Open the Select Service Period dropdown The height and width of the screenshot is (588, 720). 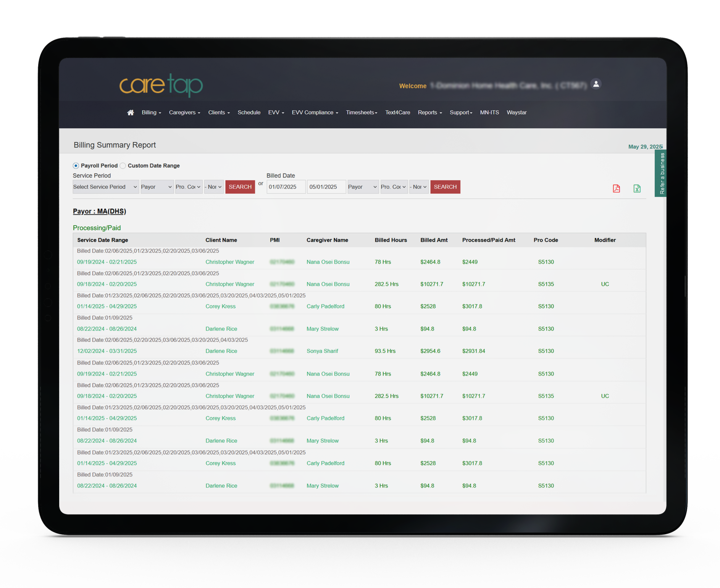pyautogui.click(x=105, y=187)
